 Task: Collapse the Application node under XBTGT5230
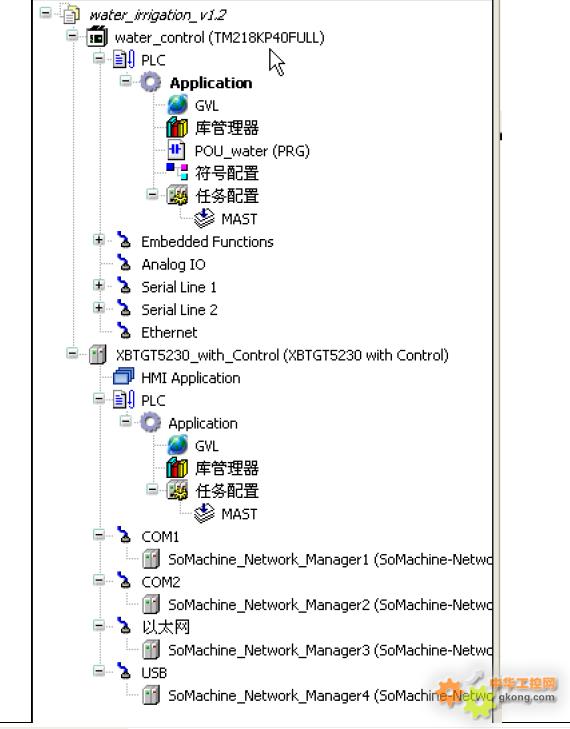tap(126, 421)
